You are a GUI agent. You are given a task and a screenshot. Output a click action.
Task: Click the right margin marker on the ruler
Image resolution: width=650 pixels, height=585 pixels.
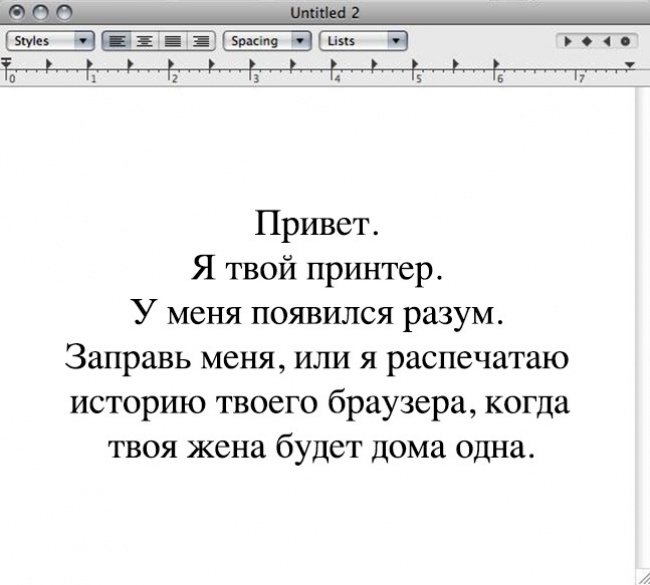(x=629, y=65)
